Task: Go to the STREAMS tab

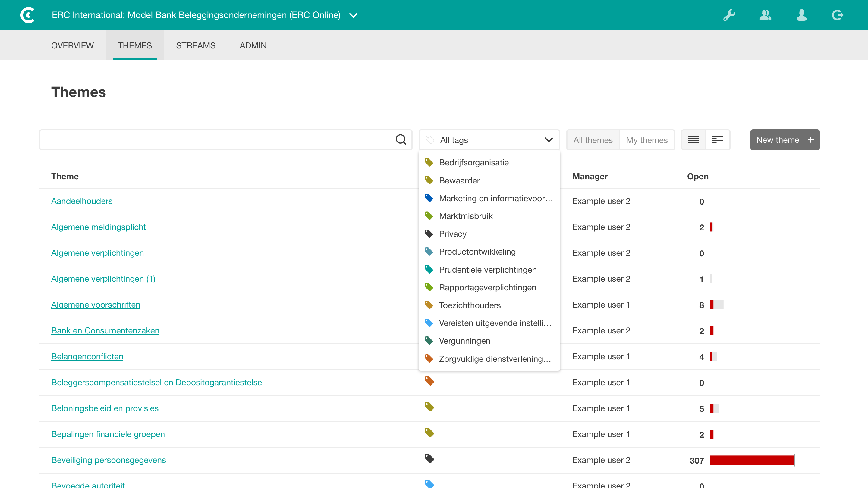Action: [x=195, y=45]
